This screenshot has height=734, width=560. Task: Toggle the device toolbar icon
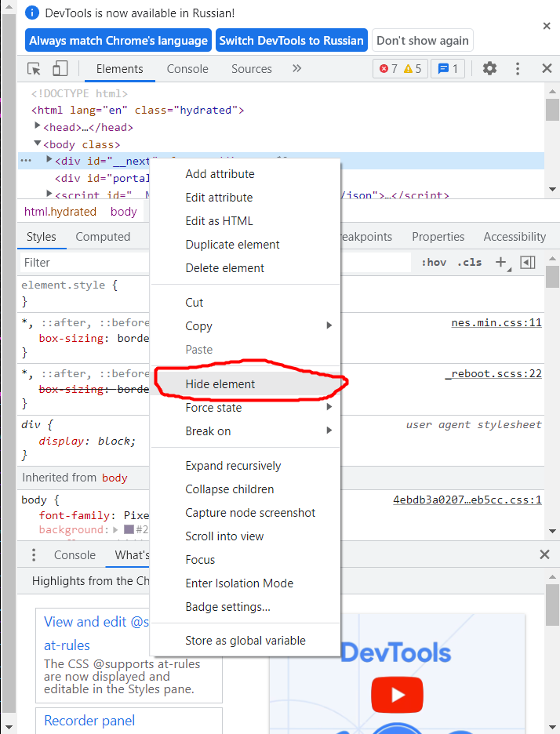(60, 69)
